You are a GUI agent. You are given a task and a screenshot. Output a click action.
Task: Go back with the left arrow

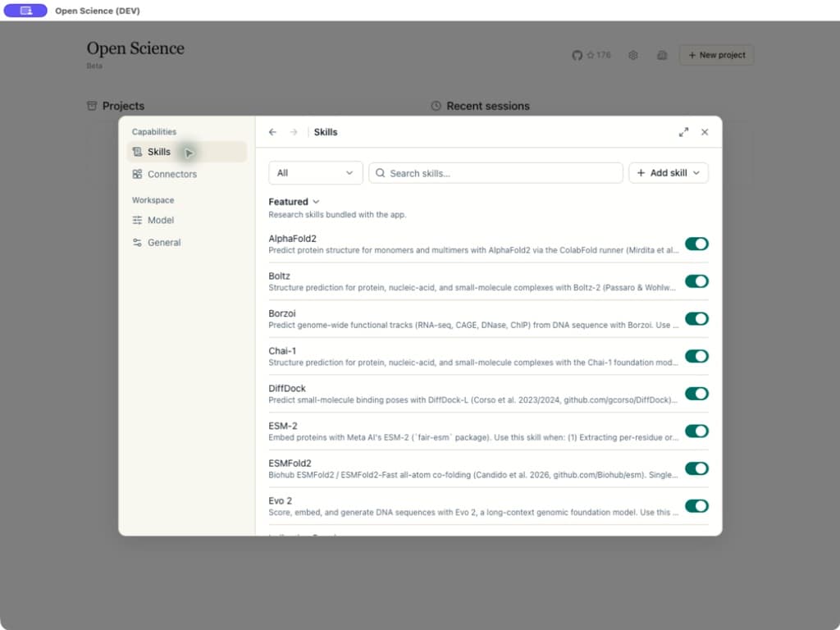tap(272, 132)
